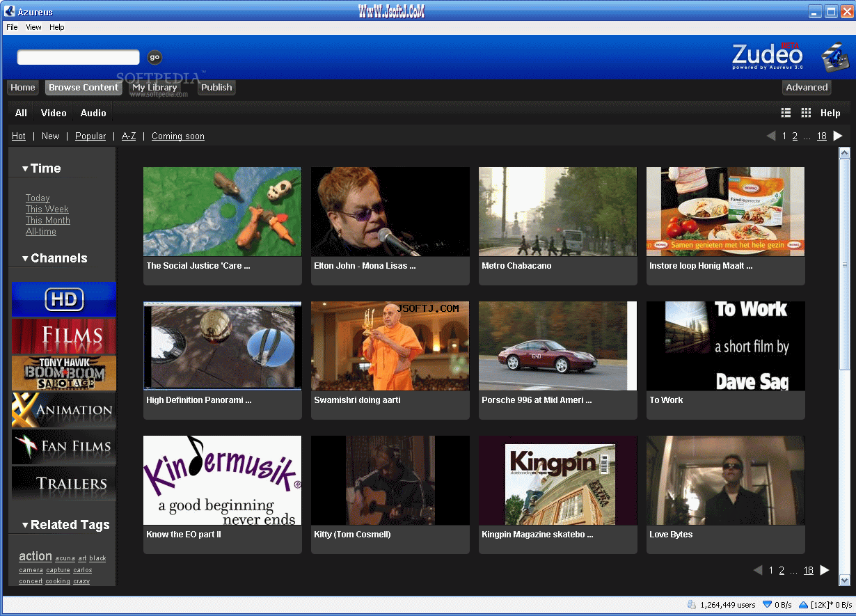Screen dimensions: 856x616
Task: Click the concert tag
Action: tap(31, 581)
